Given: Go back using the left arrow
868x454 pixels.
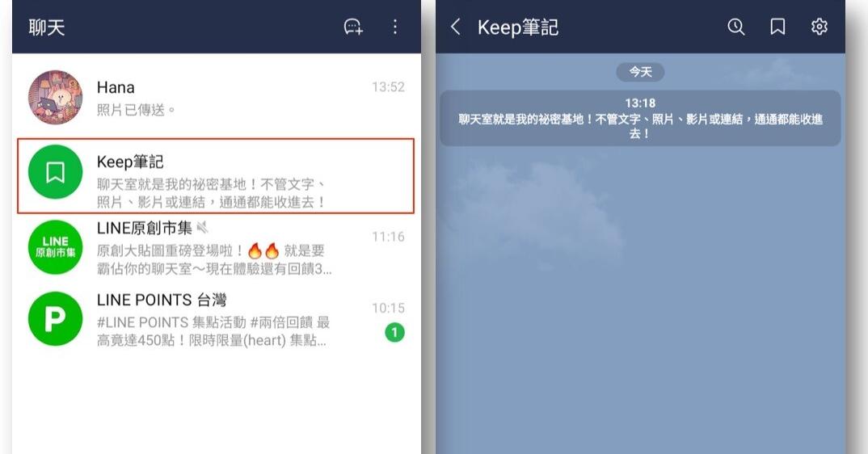Looking at the screenshot, I should (455, 27).
